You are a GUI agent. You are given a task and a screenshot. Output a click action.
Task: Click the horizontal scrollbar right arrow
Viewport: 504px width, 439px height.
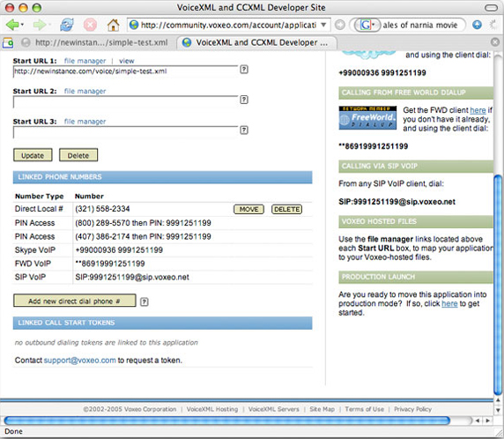[x=488, y=420]
